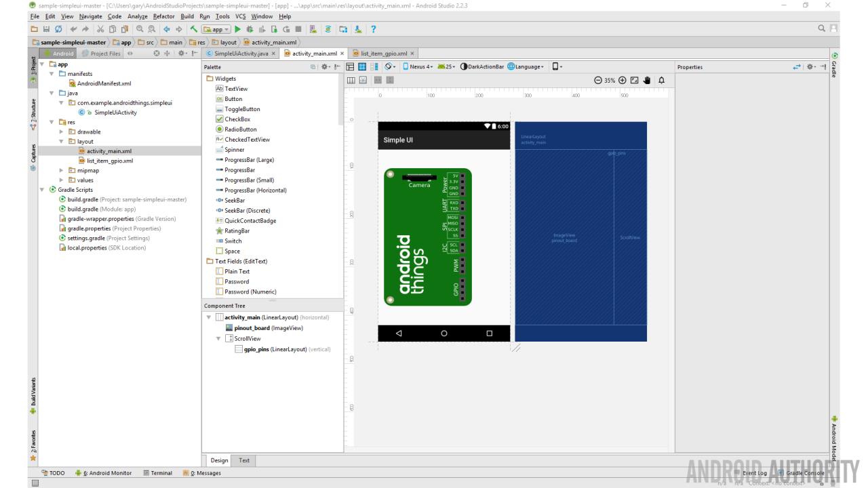
Task: Select SeekBar widget in the Palette
Action: point(234,201)
